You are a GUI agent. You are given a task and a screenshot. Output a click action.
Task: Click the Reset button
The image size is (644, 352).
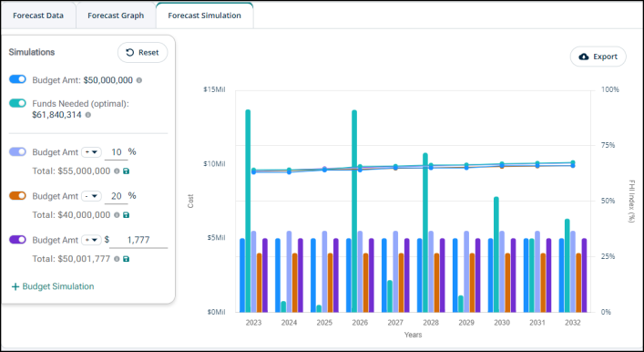point(142,53)
